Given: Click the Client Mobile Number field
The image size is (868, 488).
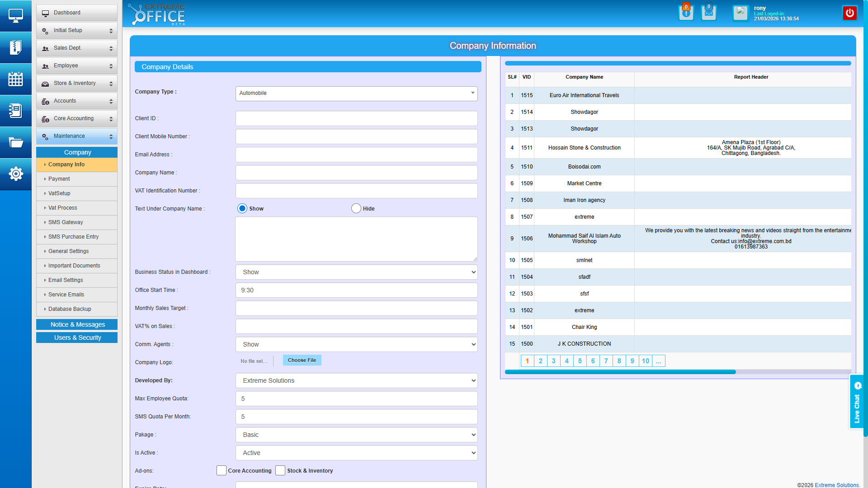Looking at the screenshot, I should [356, 136].
